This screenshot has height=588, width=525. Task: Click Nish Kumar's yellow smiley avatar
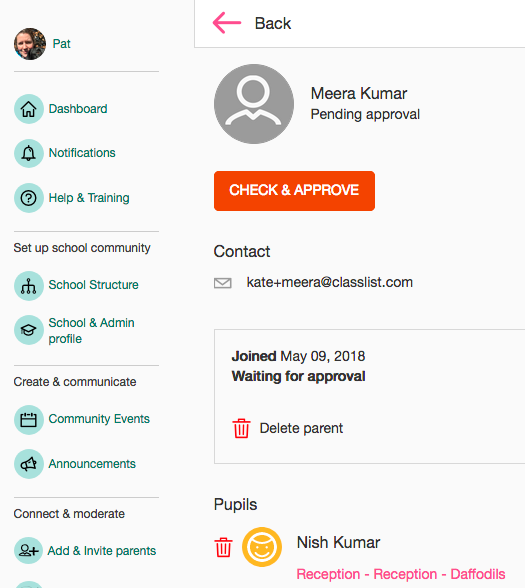(x=262, y=547)
